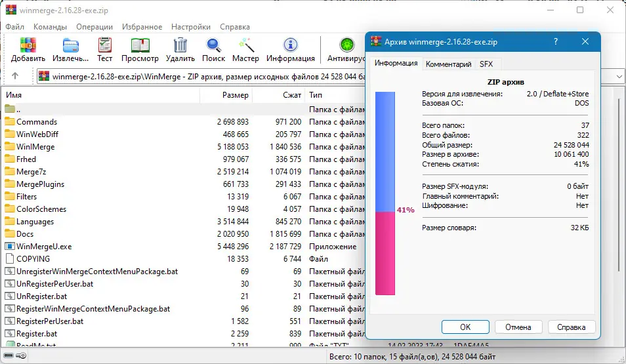
Task: Open the Настройки menu
Action: (x=191, y=27)
